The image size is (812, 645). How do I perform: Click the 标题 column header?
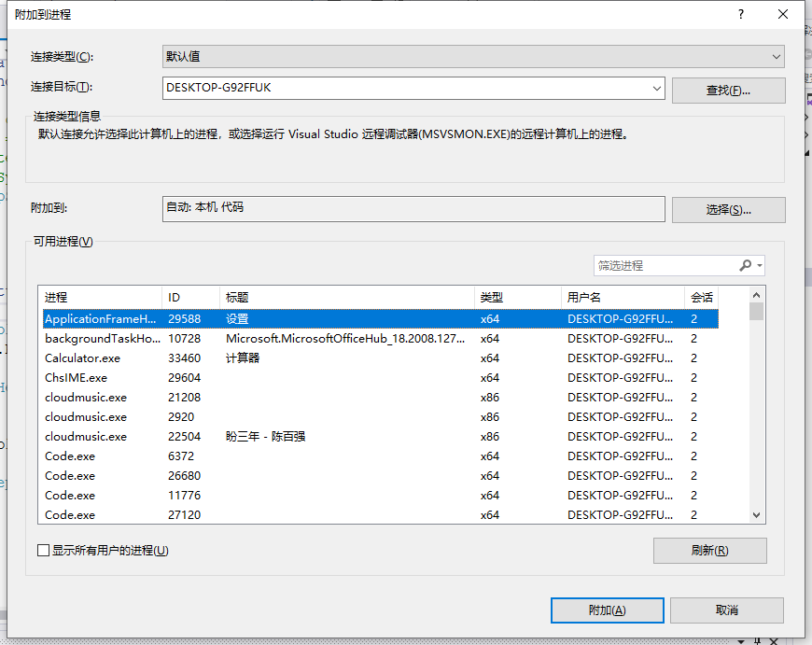point(345,298)
